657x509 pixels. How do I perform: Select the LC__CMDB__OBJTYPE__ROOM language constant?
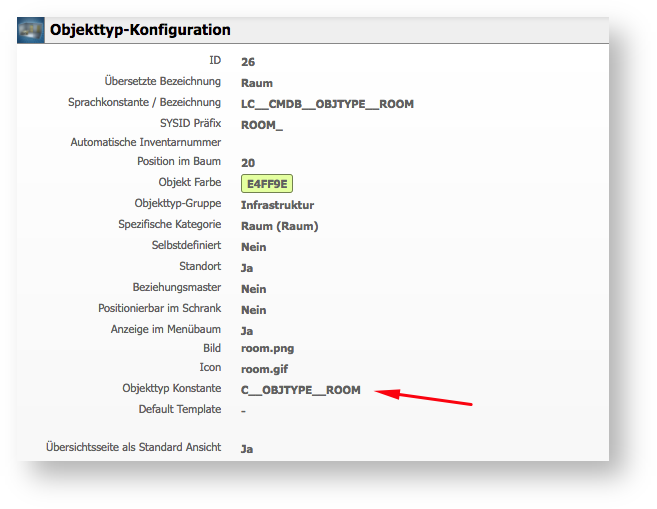pyautogui.click(x=327, y=104)
